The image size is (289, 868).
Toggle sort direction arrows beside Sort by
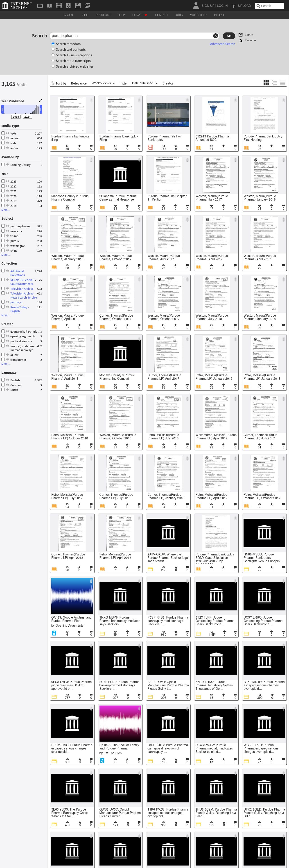click(x=52, y=83)
